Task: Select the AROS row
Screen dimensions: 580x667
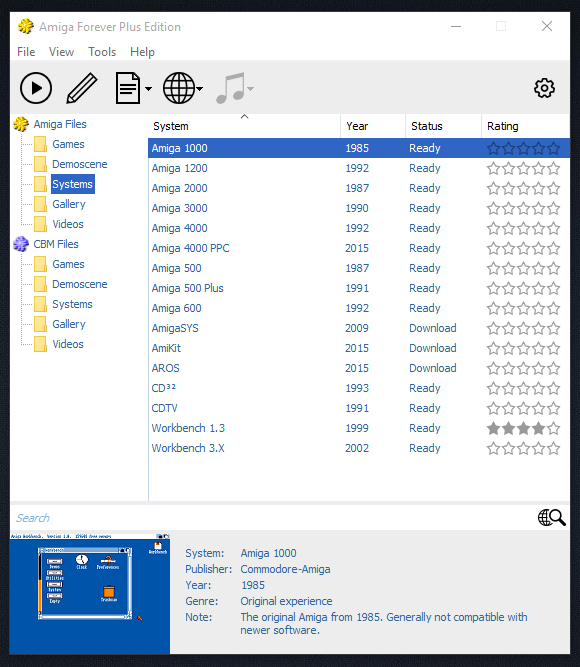Action: click(359, 368)
